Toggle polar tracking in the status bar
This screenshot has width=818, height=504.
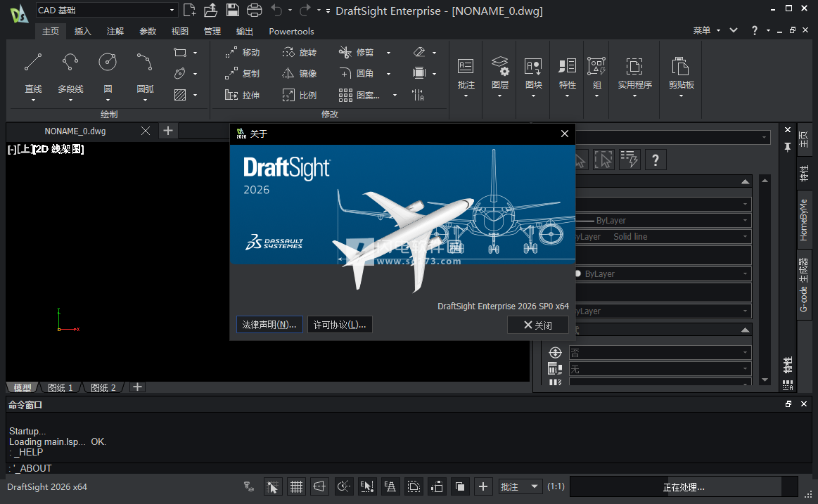(x=343, y=486)
